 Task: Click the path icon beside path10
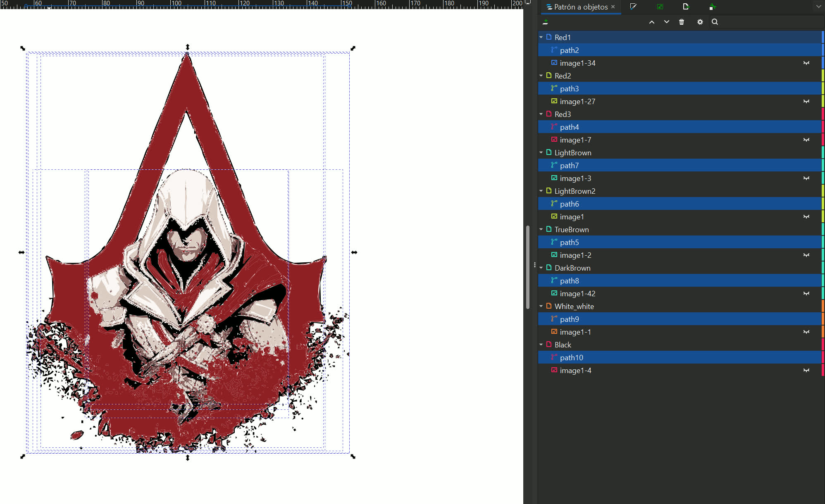tap(554, 357)
